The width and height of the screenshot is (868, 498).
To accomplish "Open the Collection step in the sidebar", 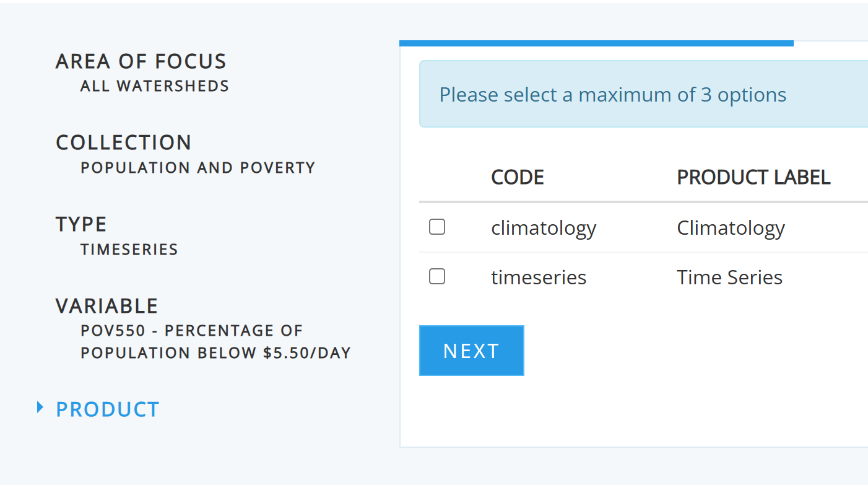I will pos(124,142).
